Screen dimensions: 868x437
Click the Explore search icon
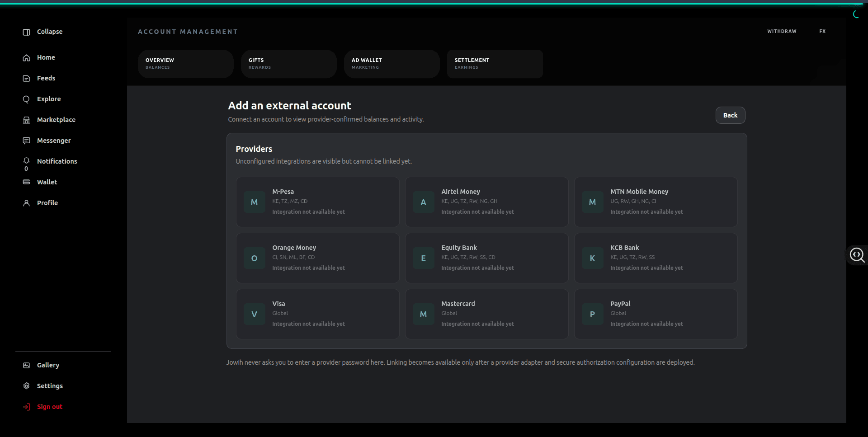[27, 99]
